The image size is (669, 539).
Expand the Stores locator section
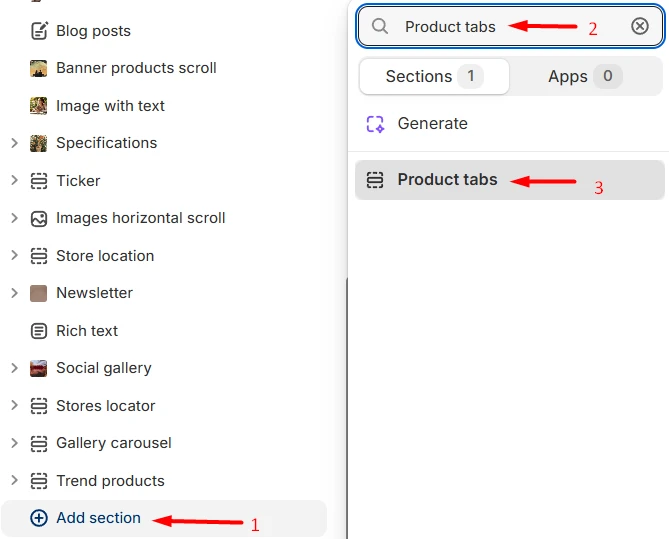tap(14, 405)
